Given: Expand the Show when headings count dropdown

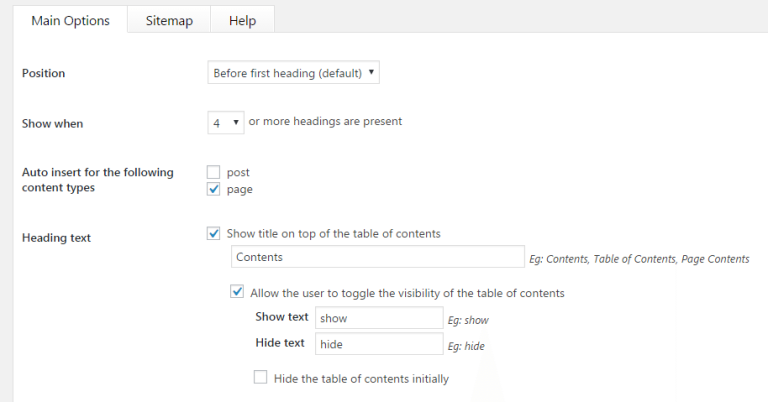Looking at the screenshot, I should [226, 122].
